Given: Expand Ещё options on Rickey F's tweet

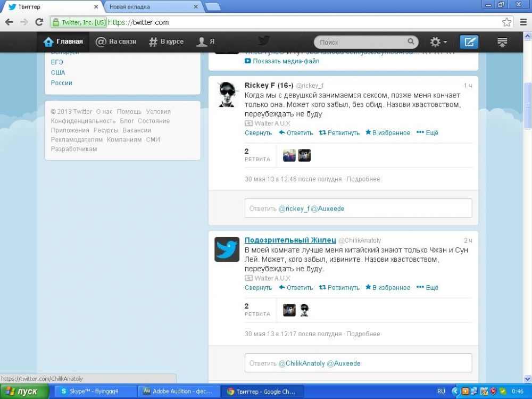Looking at the screenshot, I should (427, 133).
